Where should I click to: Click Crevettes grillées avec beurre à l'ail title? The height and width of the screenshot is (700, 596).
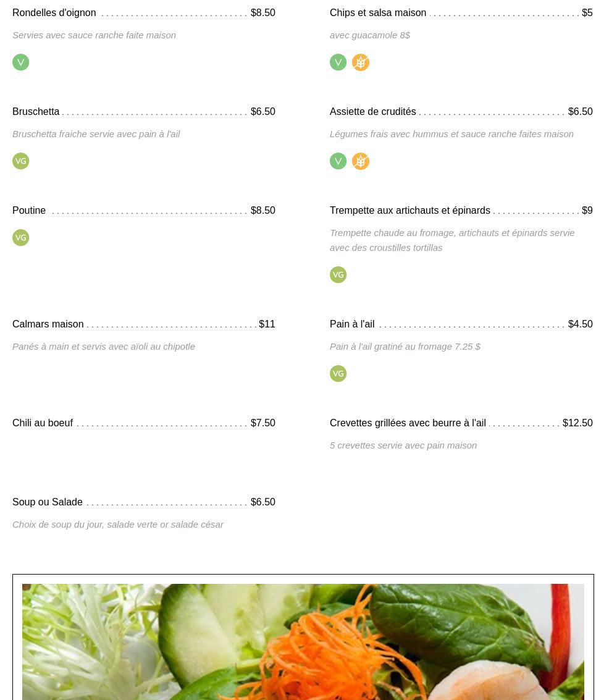408,423
